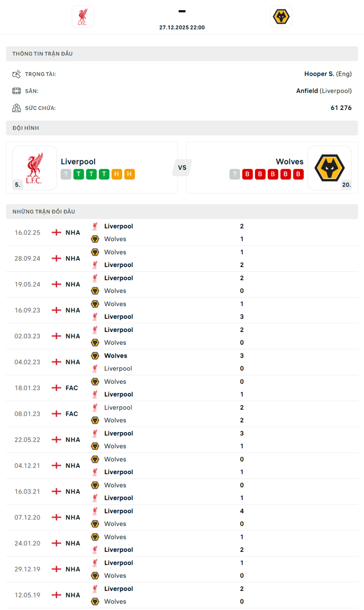Select the FAC competition label dated 18.01.23
The image size is (364, 610).
coord(71,388)
